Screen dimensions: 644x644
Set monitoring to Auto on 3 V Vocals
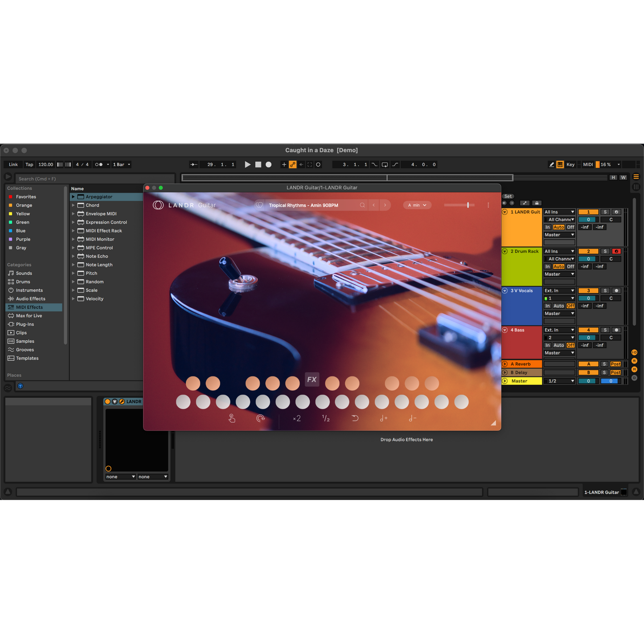point(558,306)
